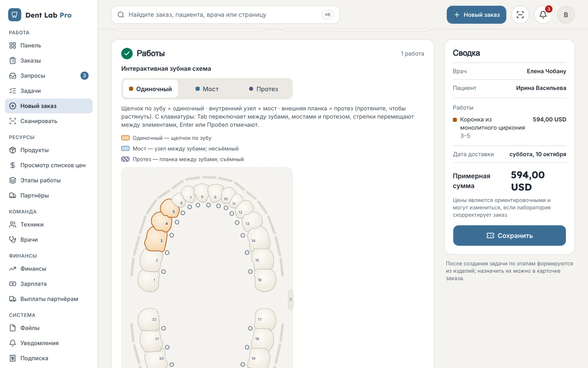Select the Одиночный work type
This screenshot has width=588, height=368.
[150, 89]
